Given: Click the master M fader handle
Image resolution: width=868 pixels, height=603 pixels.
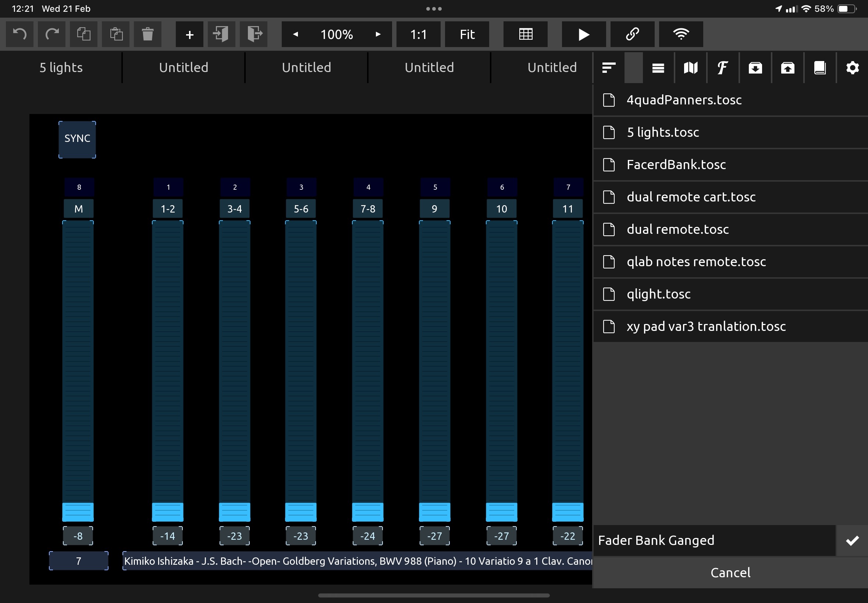Looking at the screenshot, I should [78, 512].
